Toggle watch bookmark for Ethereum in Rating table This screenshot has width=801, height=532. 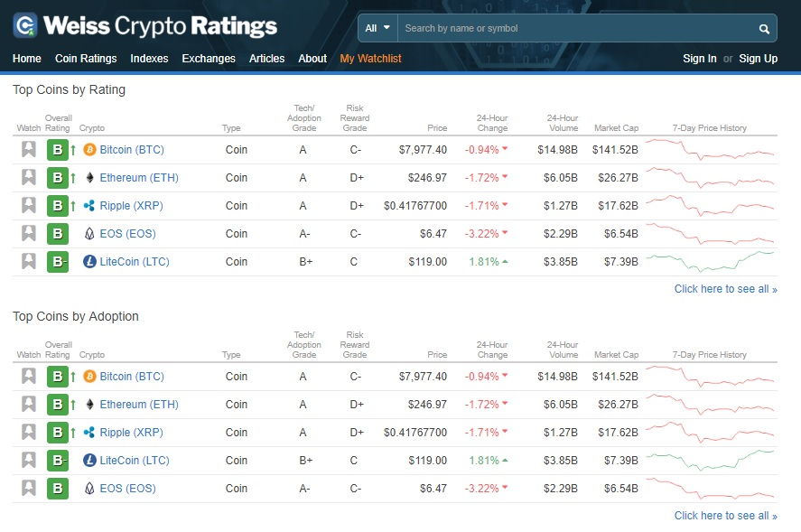[29, 177]
